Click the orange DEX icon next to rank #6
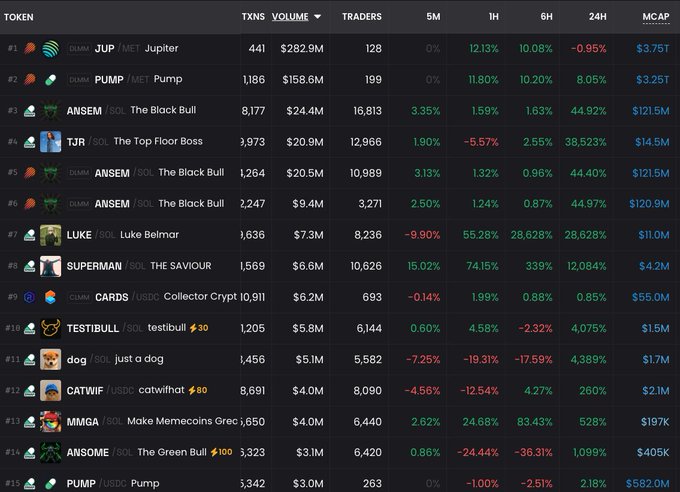This screenshot has width=680, height=492. pos(29,203)
